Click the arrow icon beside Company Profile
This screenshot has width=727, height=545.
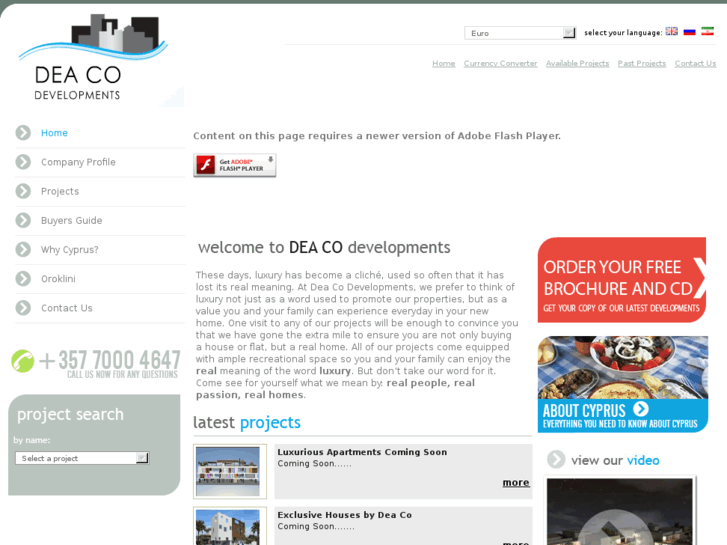pos(23,162)
